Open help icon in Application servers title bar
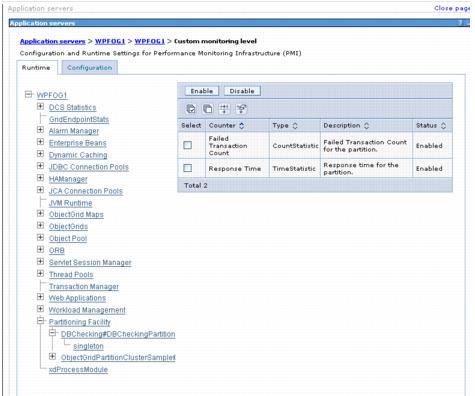 (460, 23)
